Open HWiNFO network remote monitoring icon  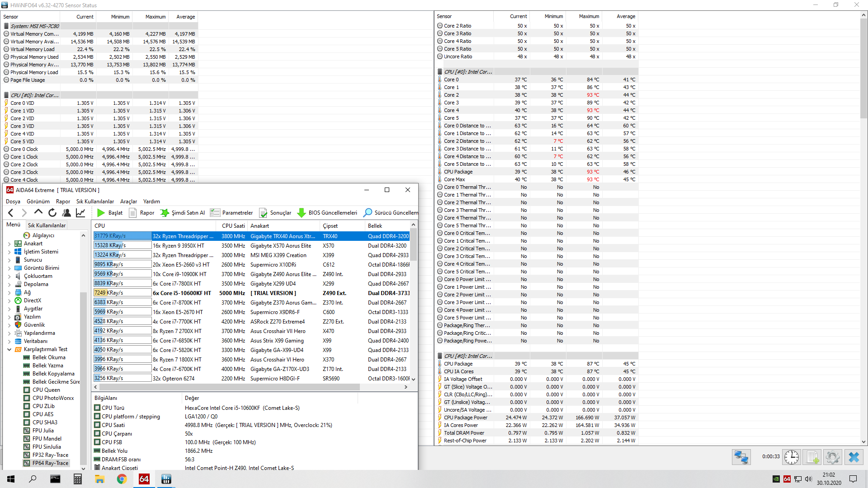pos(741,457)
